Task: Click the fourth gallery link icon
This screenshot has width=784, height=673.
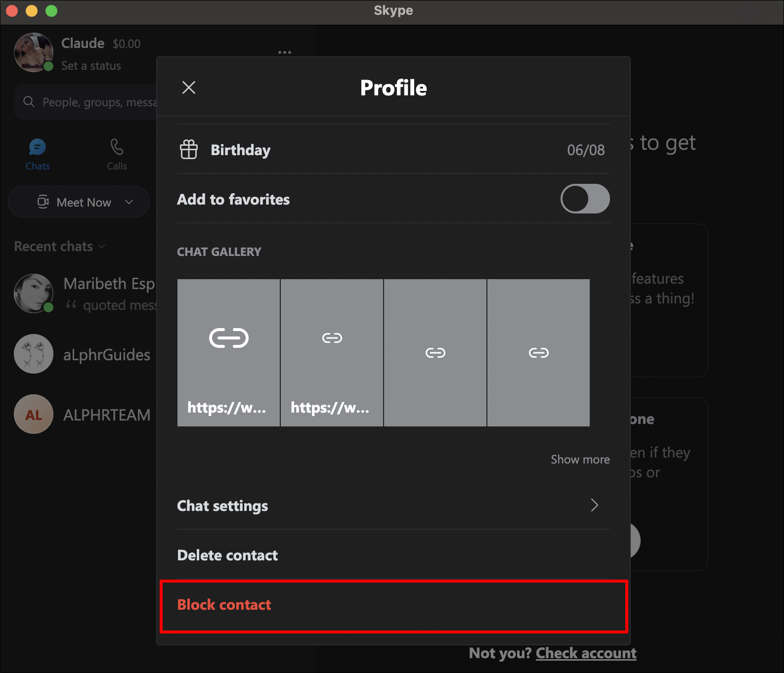Action: pyautogui.click(x=538, y=353)
